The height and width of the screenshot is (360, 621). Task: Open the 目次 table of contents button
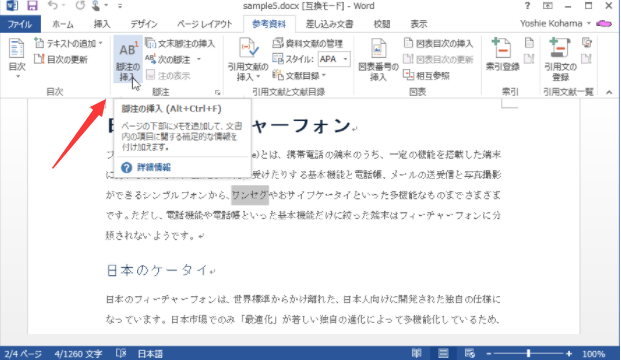[x=17, y=58]
